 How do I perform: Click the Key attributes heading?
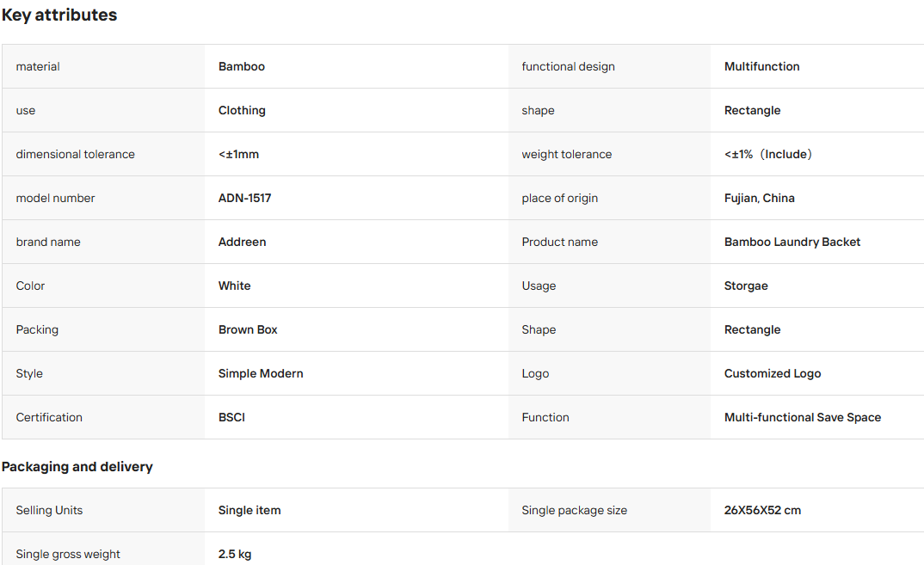point(59,15)
